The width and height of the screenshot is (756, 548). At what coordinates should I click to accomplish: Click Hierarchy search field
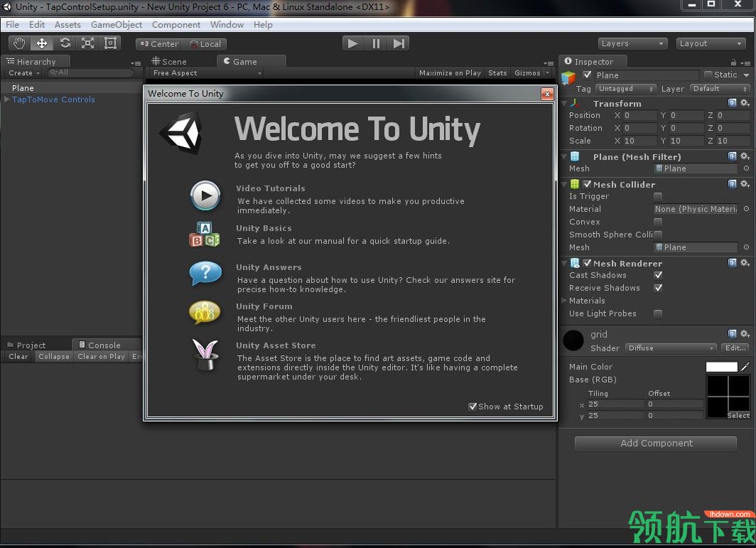(90, 72)
